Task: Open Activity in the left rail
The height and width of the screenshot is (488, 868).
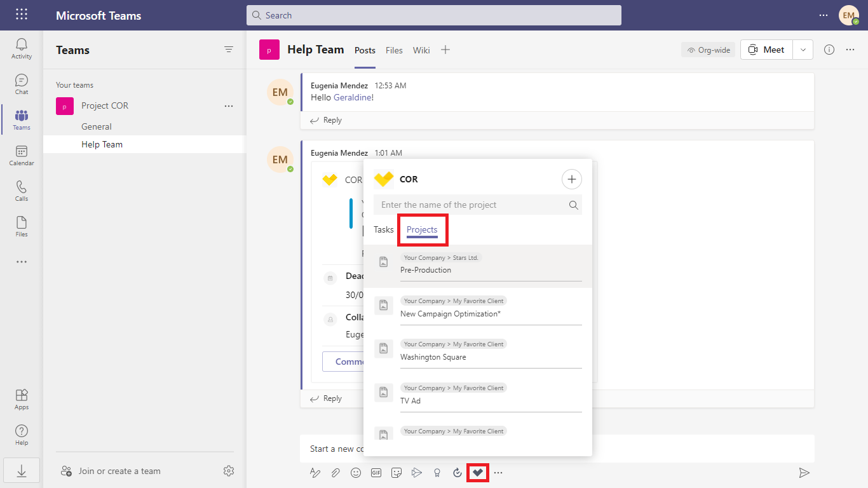Action: (22, 49)
